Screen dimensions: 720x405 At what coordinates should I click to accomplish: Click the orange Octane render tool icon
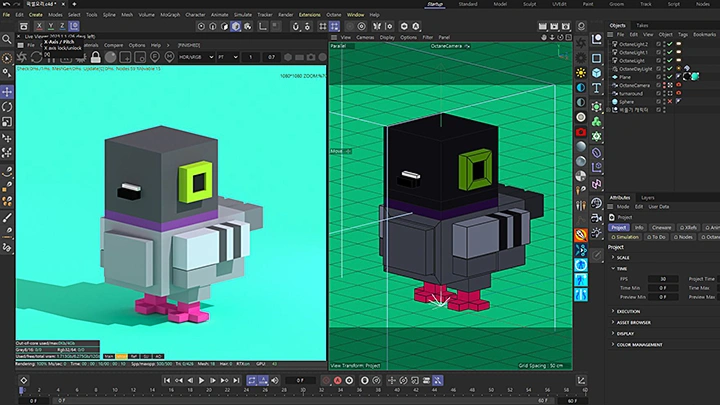point(581,235)
